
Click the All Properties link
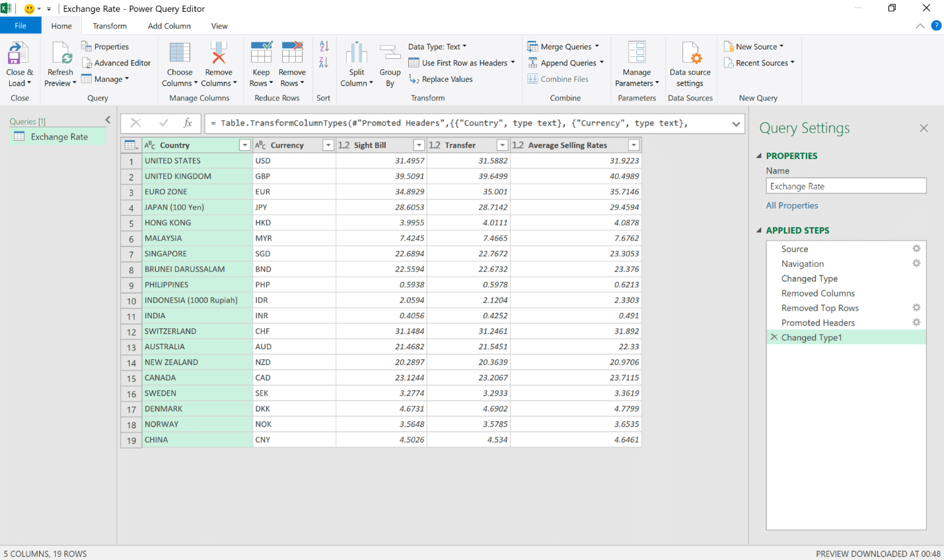pyautogui.click(x=792, y=205)
